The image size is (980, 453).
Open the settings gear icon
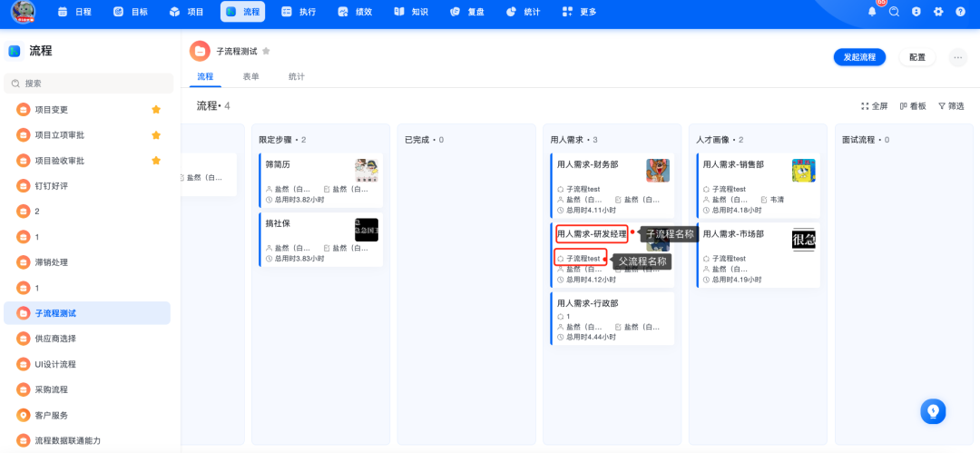tap(938, 12)
